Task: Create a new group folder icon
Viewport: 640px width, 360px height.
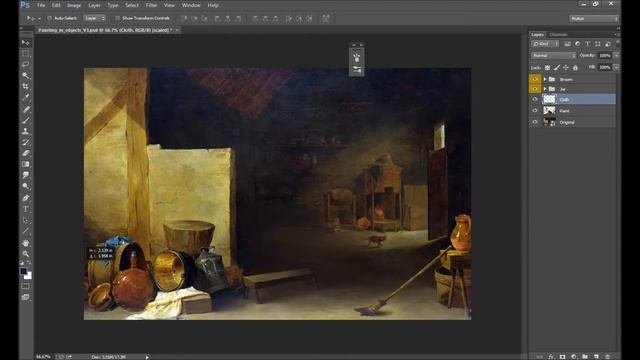Action: (585, 356)
